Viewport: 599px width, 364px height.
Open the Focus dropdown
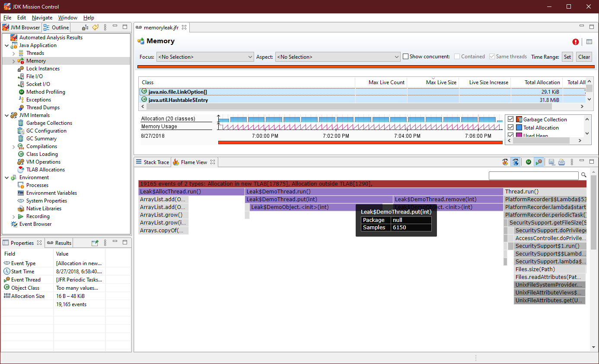(x=205, y=57)
